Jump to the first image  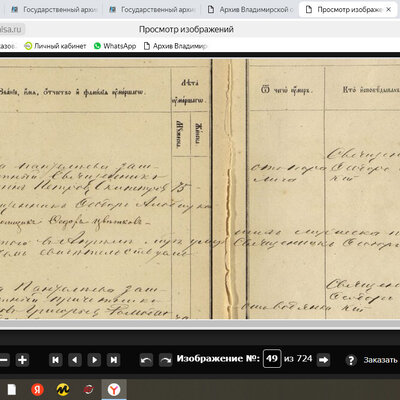click(56, 360)
